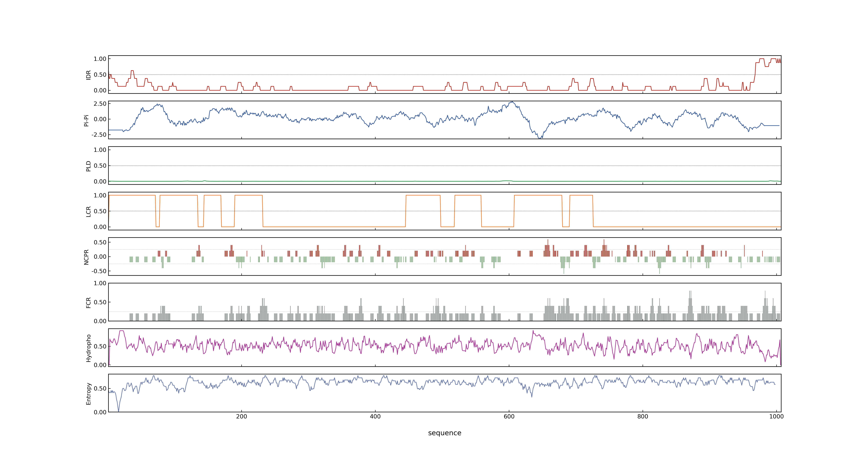This screenshot has width=868, height=463.
Task: Click the 2.50 tick on Pi-Pi axis
Action: (100, 104)
